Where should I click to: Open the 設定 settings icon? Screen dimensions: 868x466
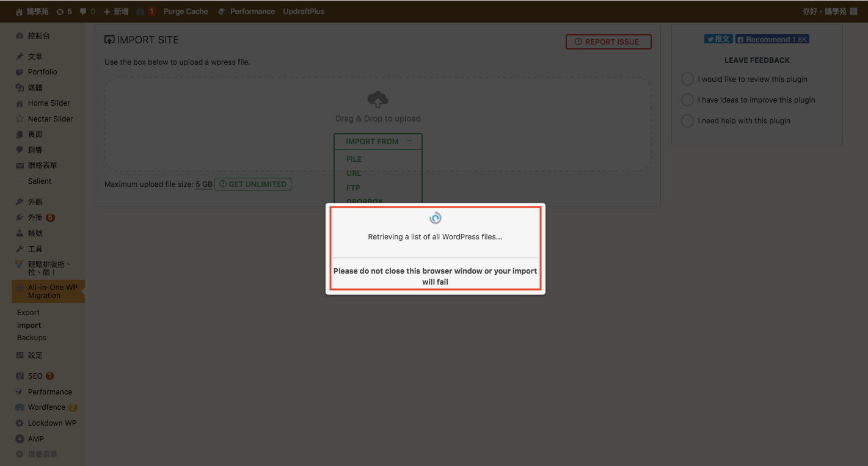click(x=20, y=355)
